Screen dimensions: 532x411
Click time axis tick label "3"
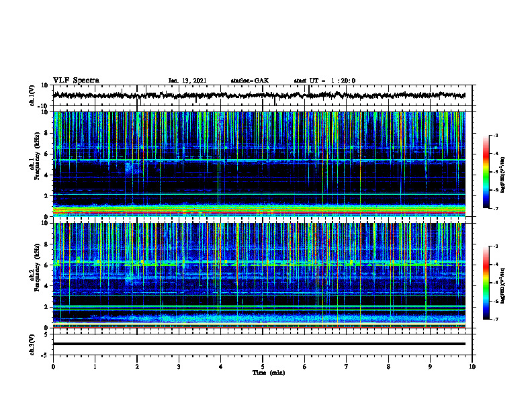[x=179, y=367]
